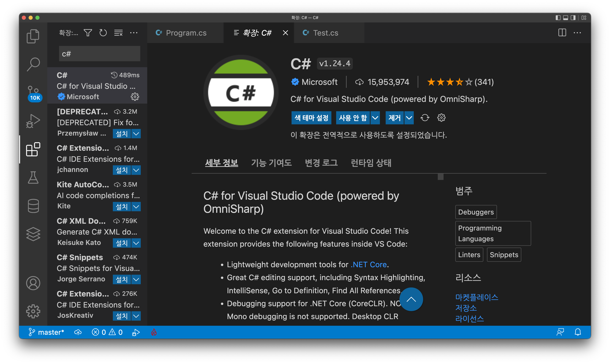Image resolution: width=610 pixels, height=364 pixels.
Task: Toggle the secondary side bar layout button
Action: 573,18
